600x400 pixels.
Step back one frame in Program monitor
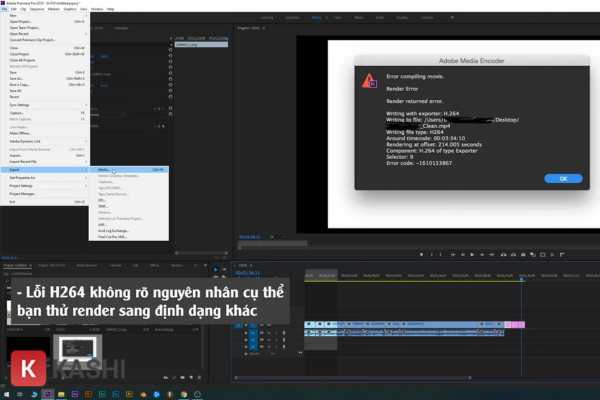click(463, 255)
